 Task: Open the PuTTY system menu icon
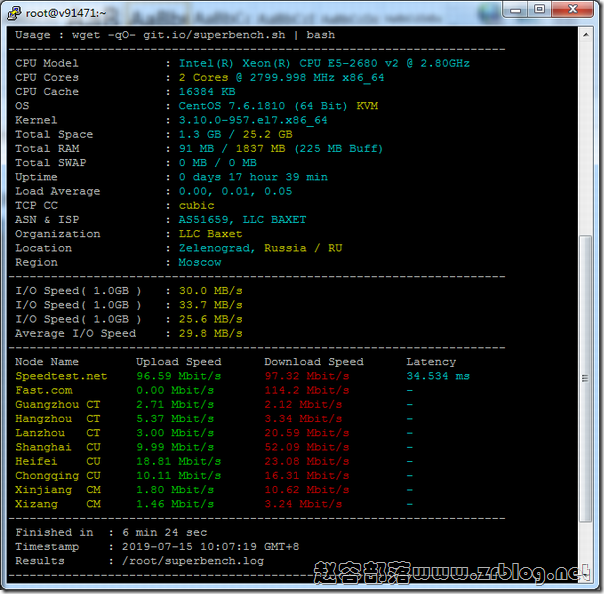click(x=14, y=13)
